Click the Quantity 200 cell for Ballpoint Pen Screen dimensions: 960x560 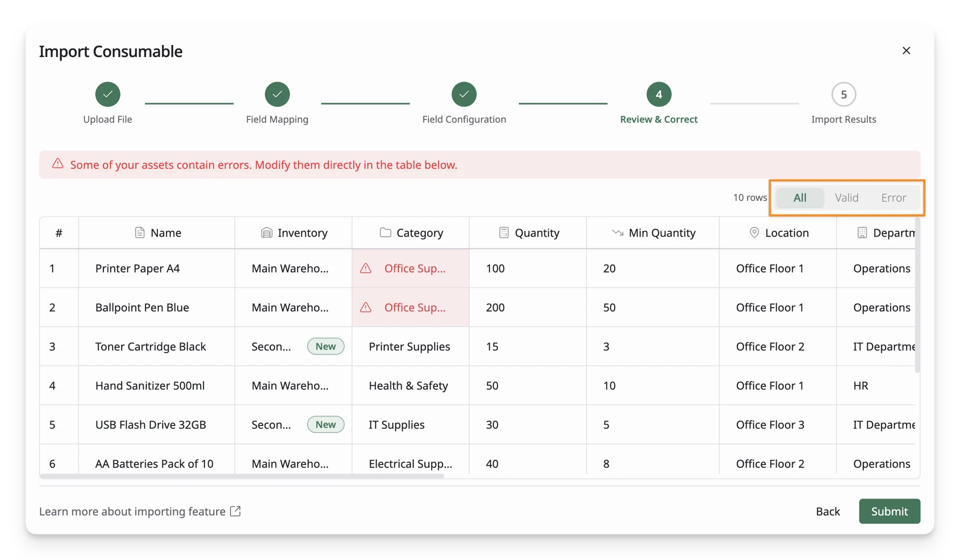coord(527,307)
